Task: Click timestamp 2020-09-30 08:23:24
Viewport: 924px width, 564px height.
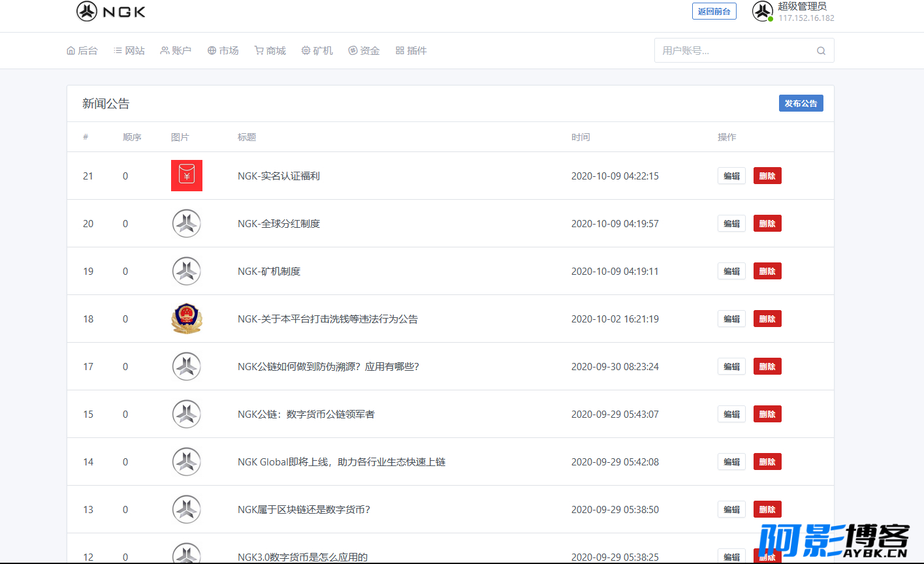Action: pyautogui.click(x=615, y=366)
